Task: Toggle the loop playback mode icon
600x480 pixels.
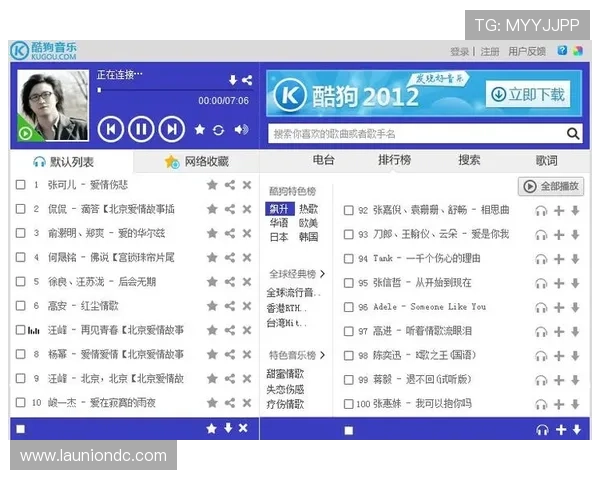Action: [218, 130]
